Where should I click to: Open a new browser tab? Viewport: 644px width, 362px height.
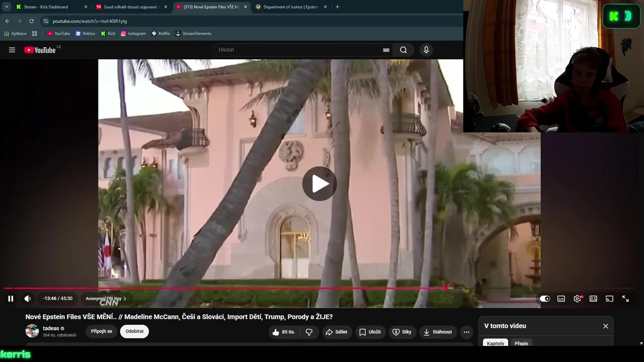point(337,7)
